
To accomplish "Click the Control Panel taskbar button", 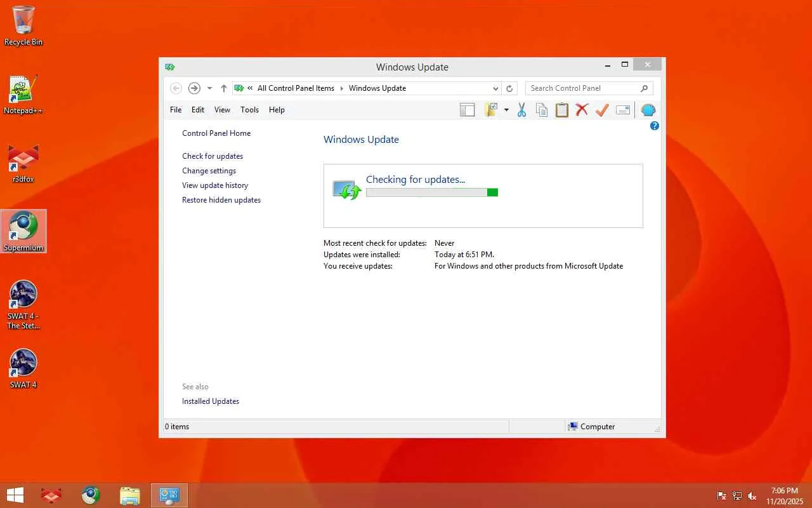I will coord(169,495).
